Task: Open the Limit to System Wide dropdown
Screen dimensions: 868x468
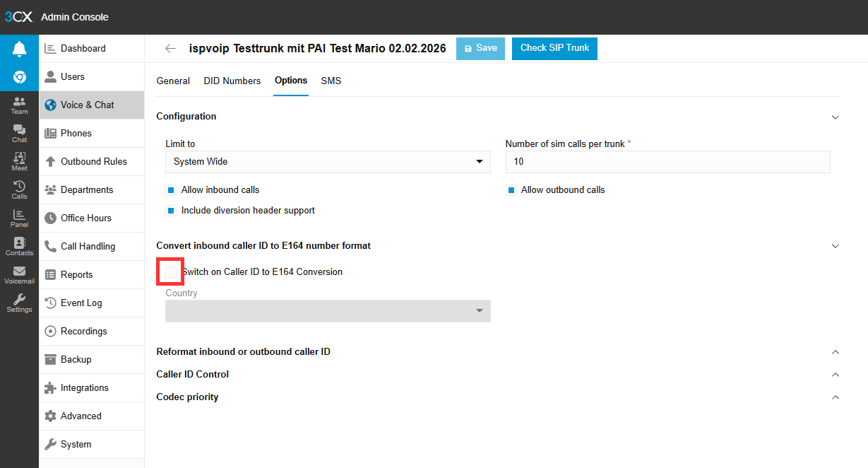Action: pyautogui.click(x=328, y=162)
